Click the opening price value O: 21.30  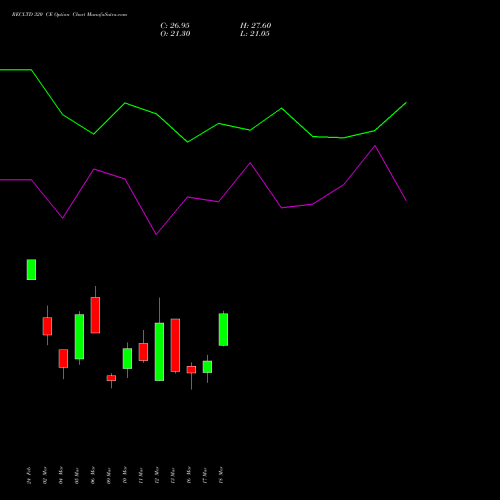(175, 34)
